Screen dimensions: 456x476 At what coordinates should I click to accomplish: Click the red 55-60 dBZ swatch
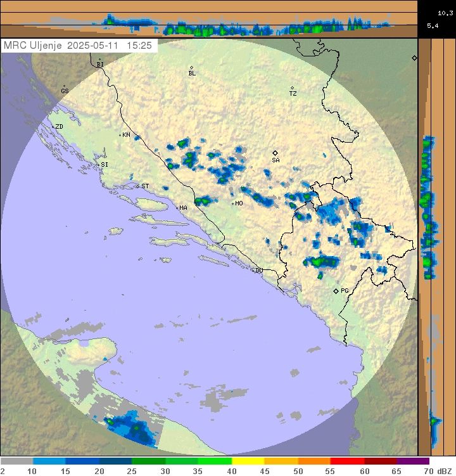(348, 461)
